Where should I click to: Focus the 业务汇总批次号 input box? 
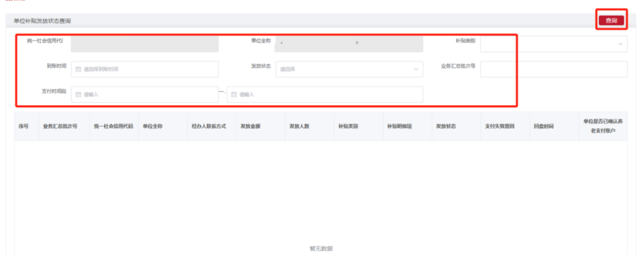coord(553,69)
